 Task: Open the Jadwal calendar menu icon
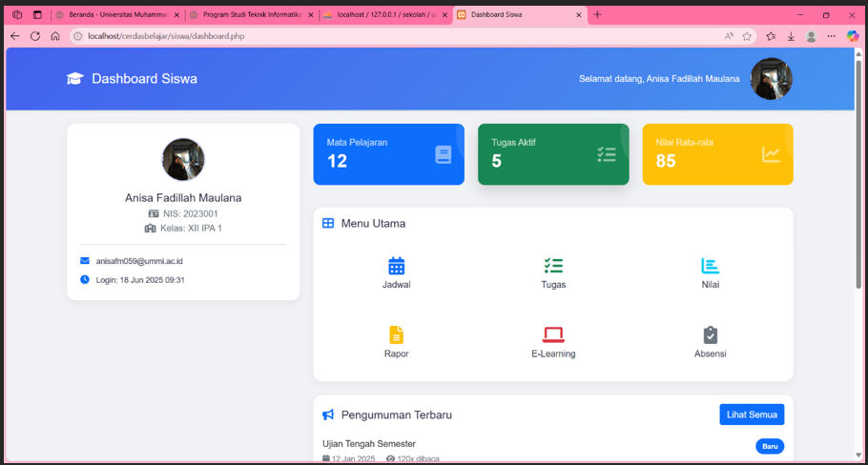pyautogui.click(x=397, y=266)
